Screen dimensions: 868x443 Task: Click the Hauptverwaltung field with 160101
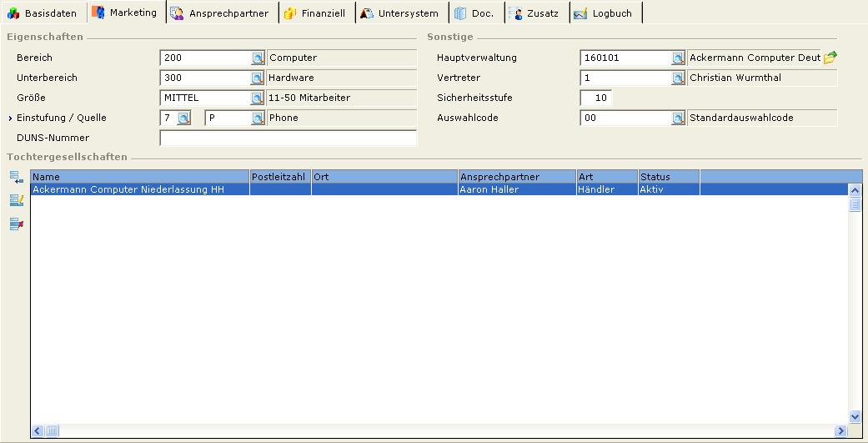[626, 58]
